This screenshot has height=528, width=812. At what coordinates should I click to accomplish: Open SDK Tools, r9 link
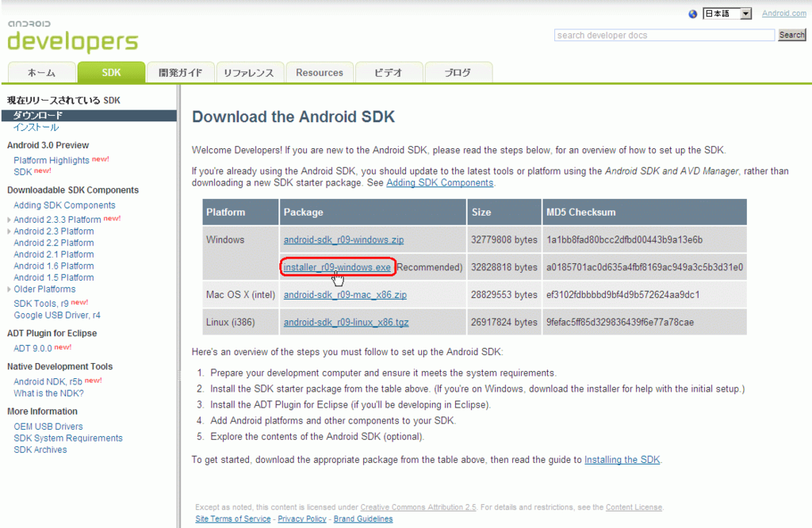click(41, 304)
